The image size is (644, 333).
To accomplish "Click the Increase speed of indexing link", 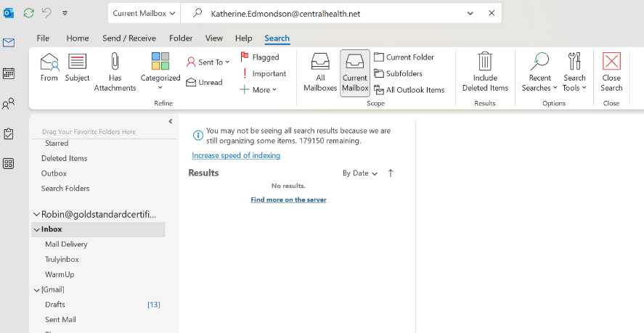I will point(236,156).
